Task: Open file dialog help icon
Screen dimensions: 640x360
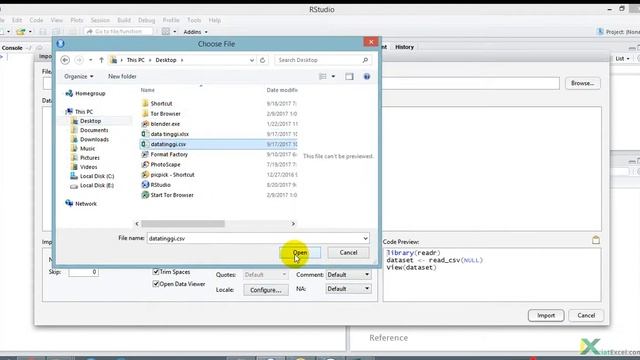Action: coord(367,76)
